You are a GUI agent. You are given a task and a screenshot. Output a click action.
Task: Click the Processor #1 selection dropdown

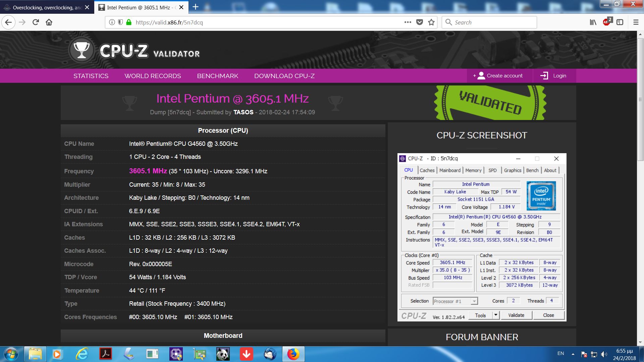(x=455, y=301)
